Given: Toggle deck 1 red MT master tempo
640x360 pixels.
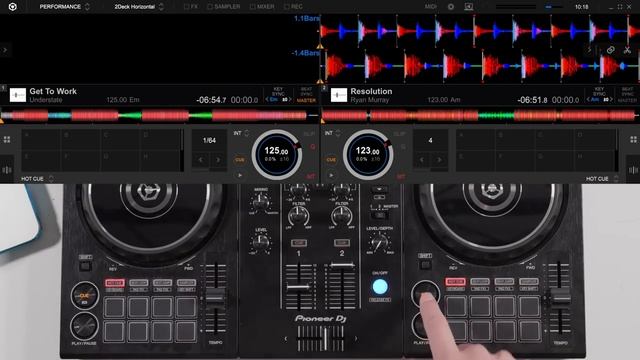Looking at the screenshot, I should coord(311,176).
